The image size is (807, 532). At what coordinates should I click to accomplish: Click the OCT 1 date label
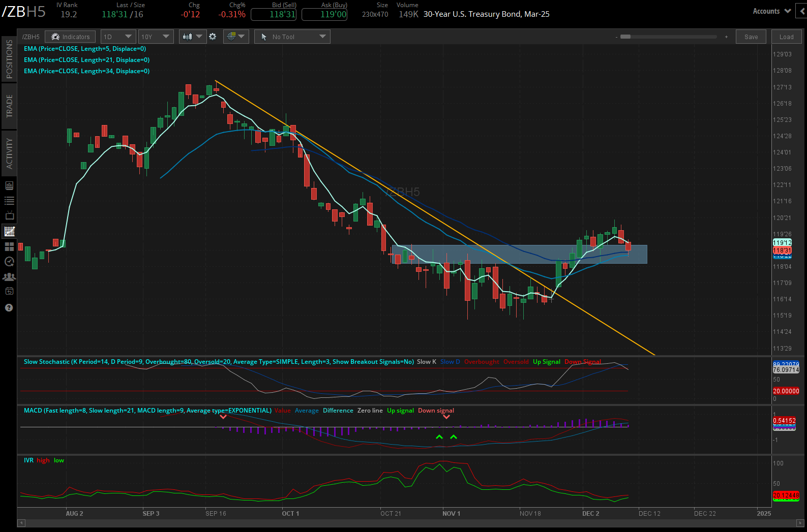[x=290, y=513]
